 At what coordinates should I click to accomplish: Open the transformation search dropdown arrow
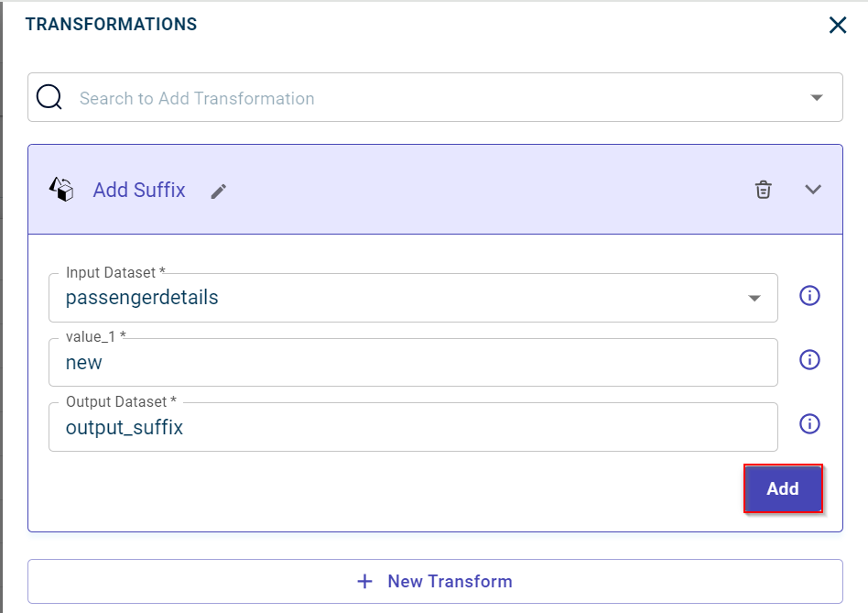click(x=817, y=98)
